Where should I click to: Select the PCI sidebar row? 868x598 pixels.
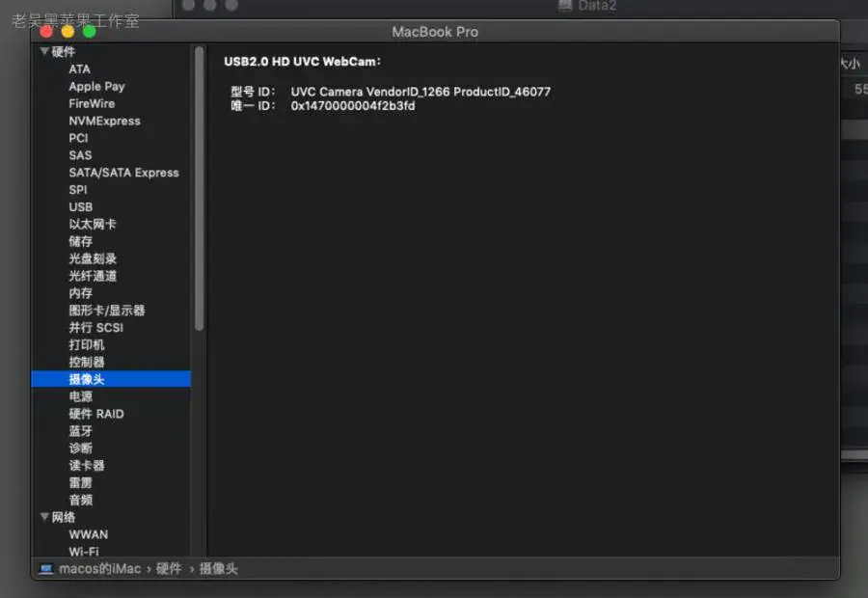[x=79, y=138]
